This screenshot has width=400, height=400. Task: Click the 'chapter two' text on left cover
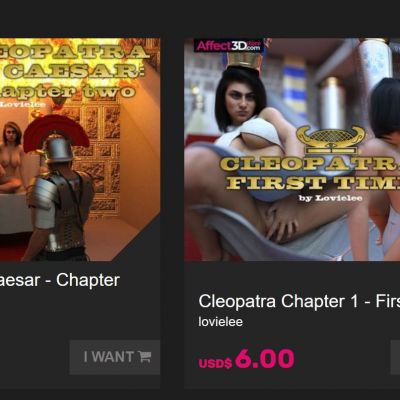(x=68, y=91)
